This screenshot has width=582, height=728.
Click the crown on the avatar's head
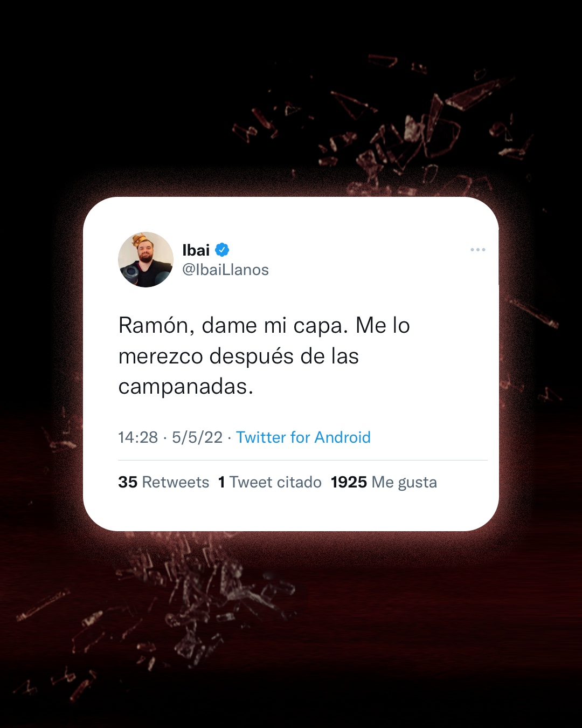[x=141, y=240]
